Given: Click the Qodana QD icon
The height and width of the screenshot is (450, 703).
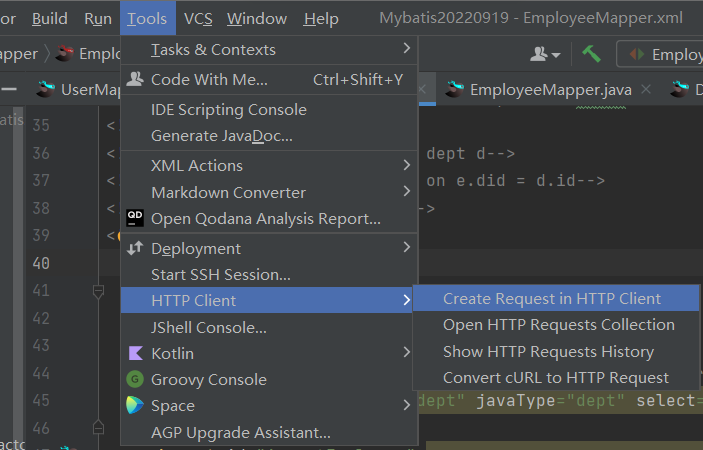Looking at the screenshot, I should click(x=135, y=218).
